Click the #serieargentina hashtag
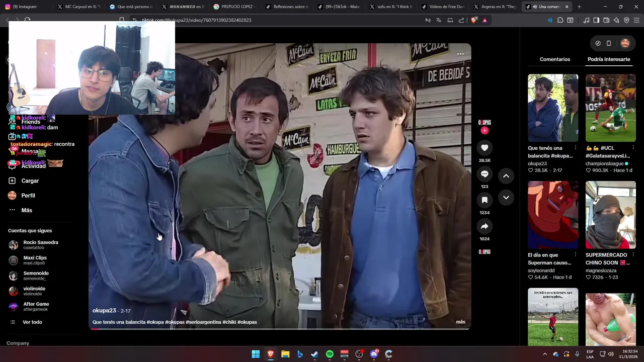 203,322
